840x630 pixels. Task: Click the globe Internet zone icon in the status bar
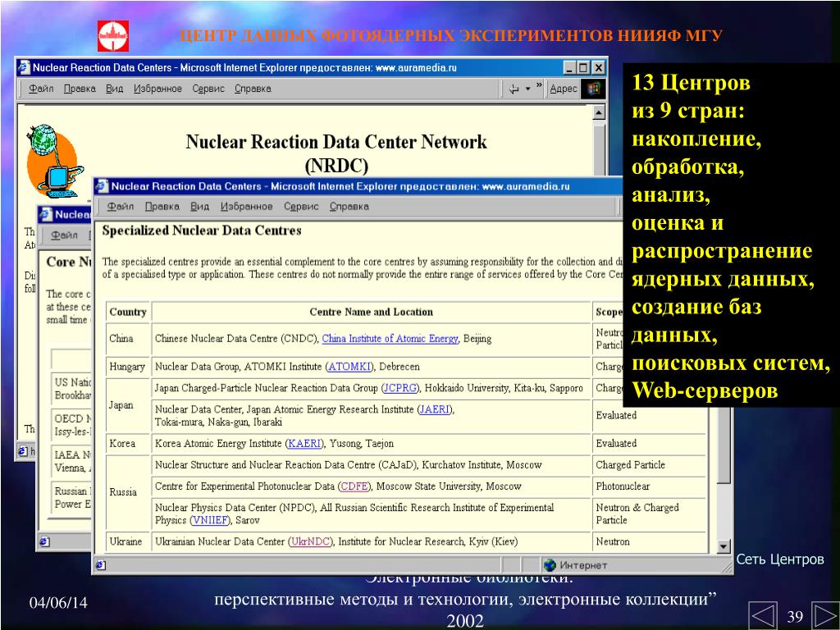pyautogui.click(x=550, y=564)
